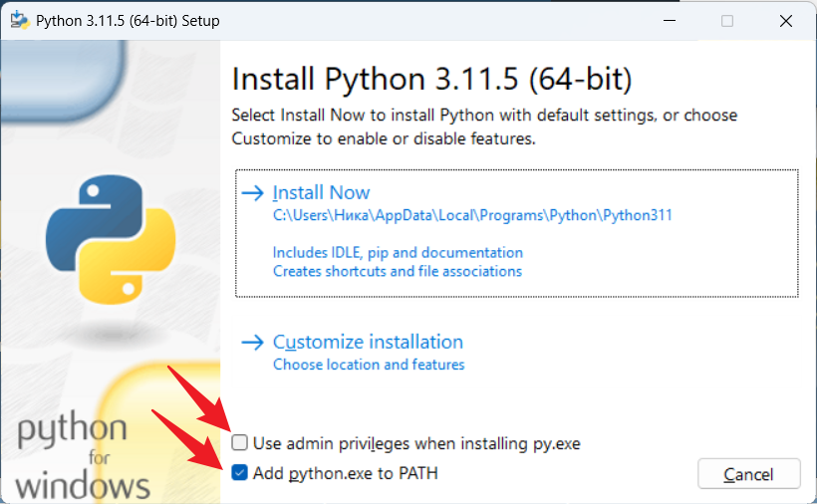The width and height of the screenshot is (817, 504).
Task: Click the blue arrow beside Install Now
Action: (x=253, y=193)
